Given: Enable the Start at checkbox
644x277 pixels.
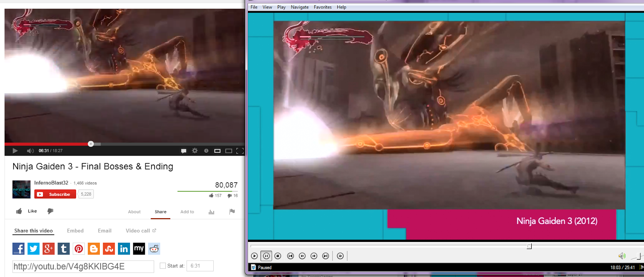Looking at the screenshot, I should [x=163, y=266].
